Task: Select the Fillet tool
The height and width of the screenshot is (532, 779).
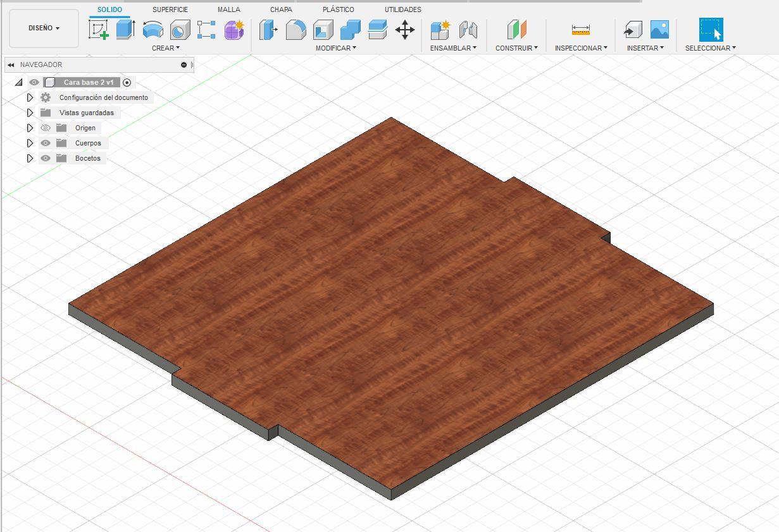Action: 296,30
